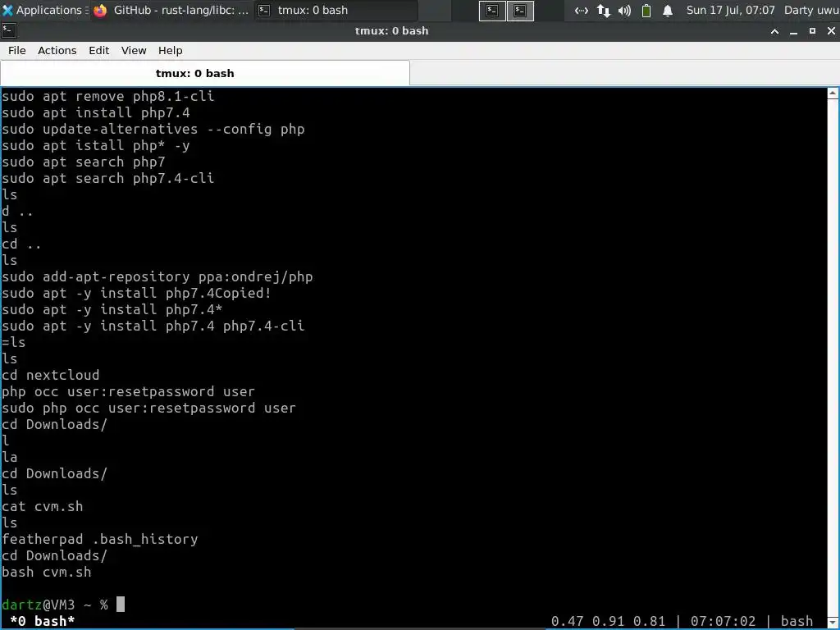This screenshot has height=630, width=840.
Task: Switch to the first workspace terminal thumbnail
Action: coord(492,11)
